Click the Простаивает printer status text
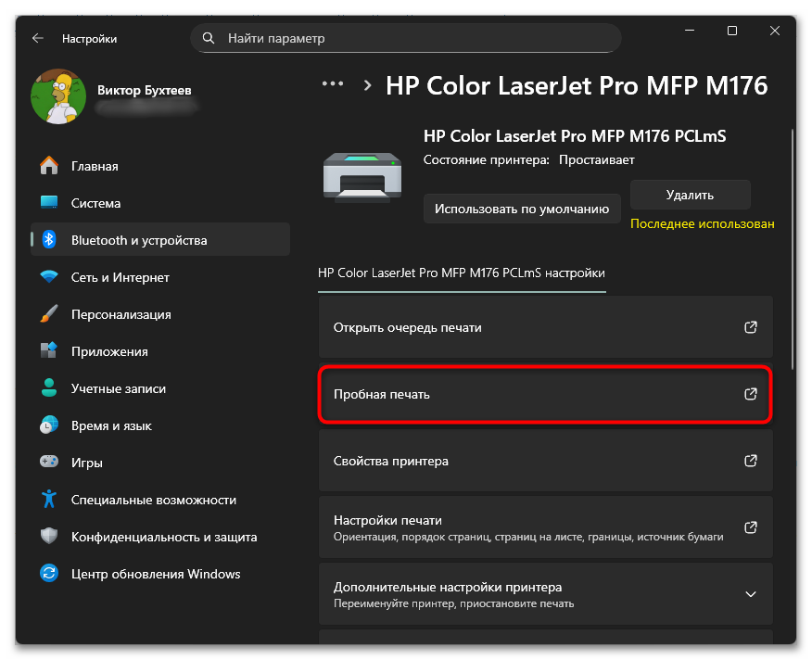 597,160
